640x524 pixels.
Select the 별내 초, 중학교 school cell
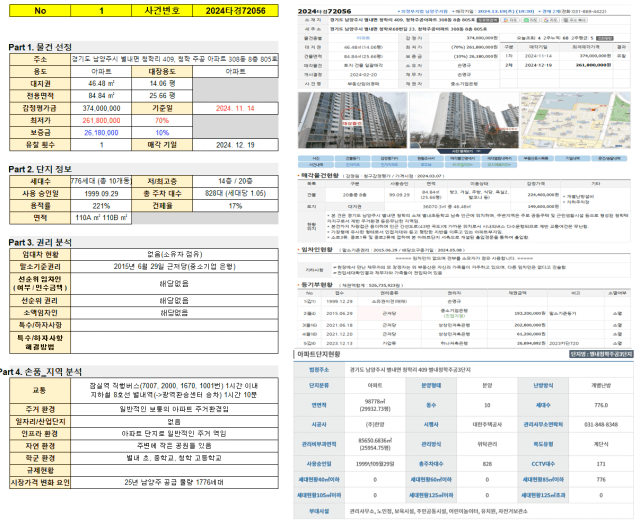coord(175,458)
